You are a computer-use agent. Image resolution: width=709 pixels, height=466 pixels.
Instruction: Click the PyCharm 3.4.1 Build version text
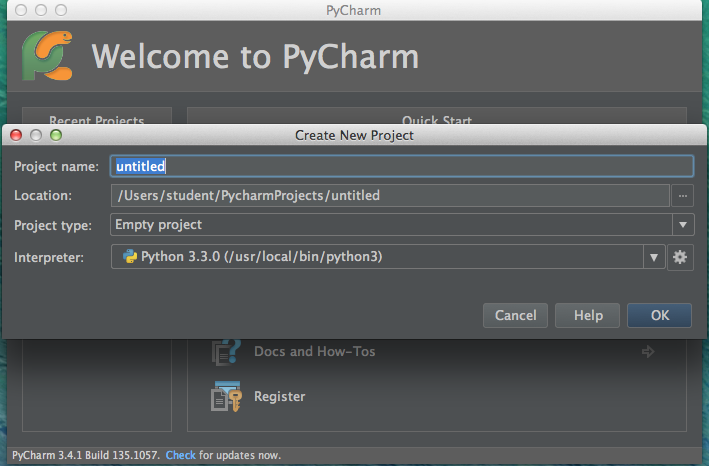86,455
